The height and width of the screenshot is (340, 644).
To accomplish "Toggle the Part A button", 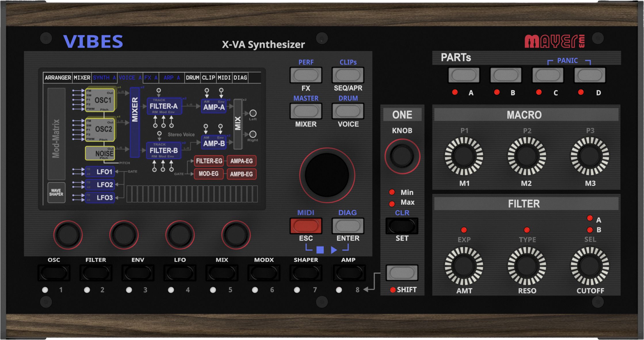I will [x=464, y=75].
